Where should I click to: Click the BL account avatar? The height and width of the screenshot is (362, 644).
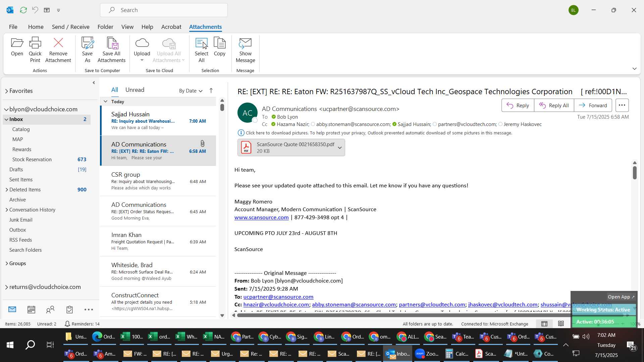(573, 10)
